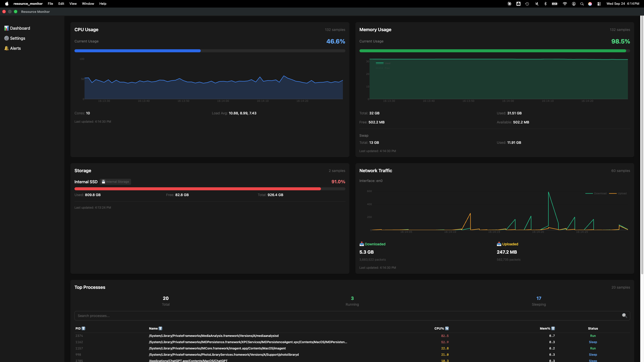Viewport: 644px width, 362px height.
Task: Go to the Settings page
Action: point(18,38)
